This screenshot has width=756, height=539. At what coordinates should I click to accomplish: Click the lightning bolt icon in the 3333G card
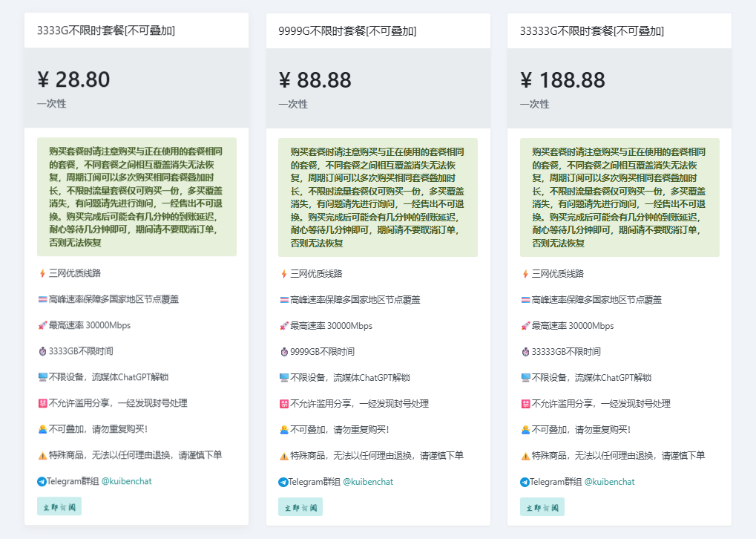pos(42,273)
